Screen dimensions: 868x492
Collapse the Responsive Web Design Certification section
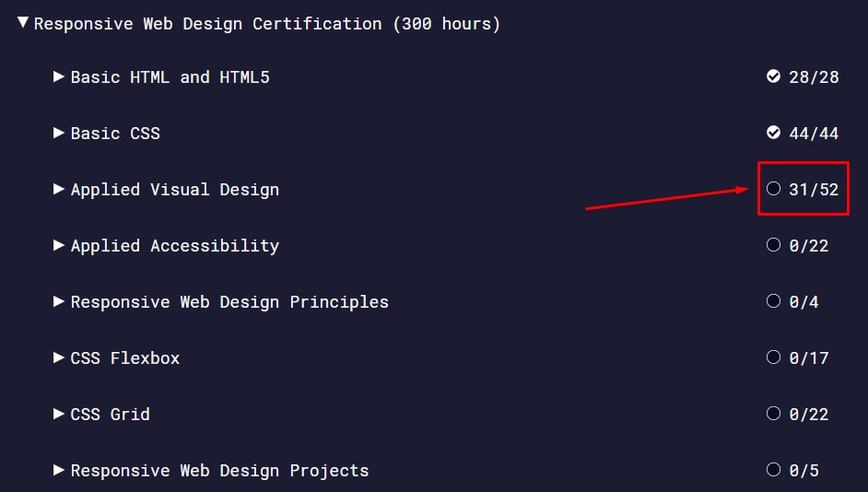pos(23,22)
